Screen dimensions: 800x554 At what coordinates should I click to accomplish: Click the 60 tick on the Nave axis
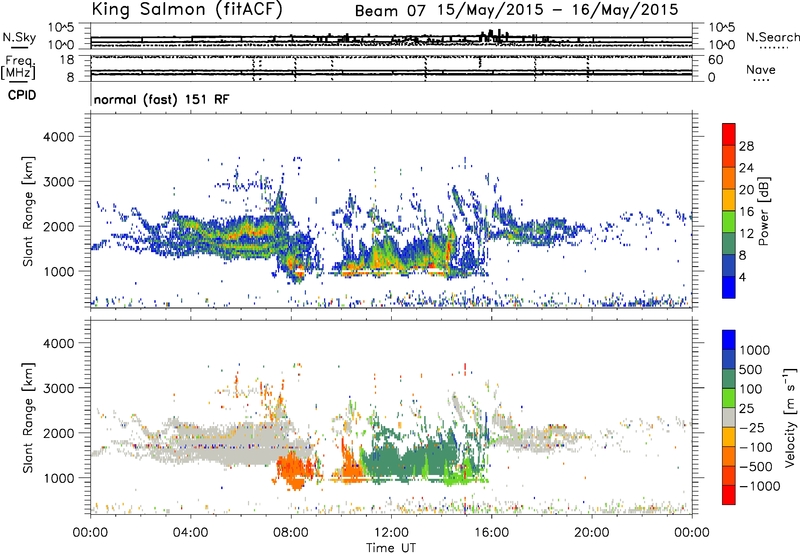click(x=714, y=60)
